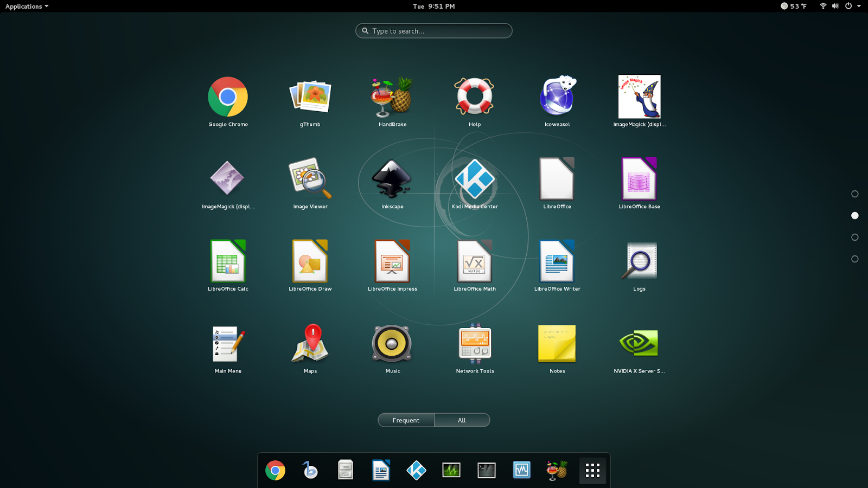Launch HandBrake from the dock
Screen dimensions: 868x488
[557, 471]
